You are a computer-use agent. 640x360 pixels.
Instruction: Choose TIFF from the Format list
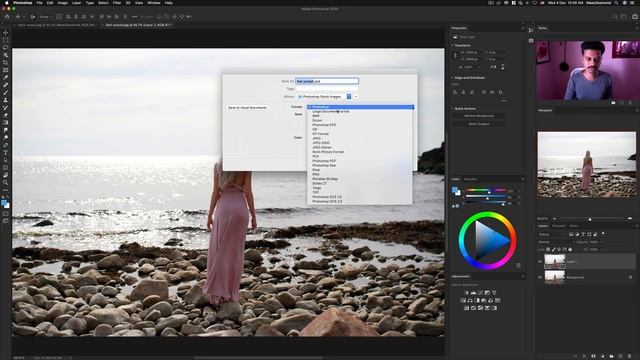pos(360,192)
